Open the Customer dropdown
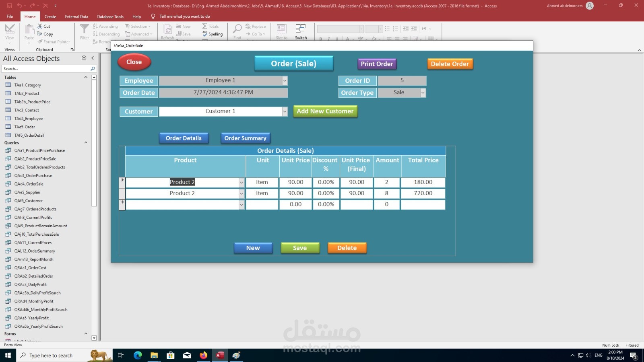Screen dimensions: 644x362 pos(285,111)
